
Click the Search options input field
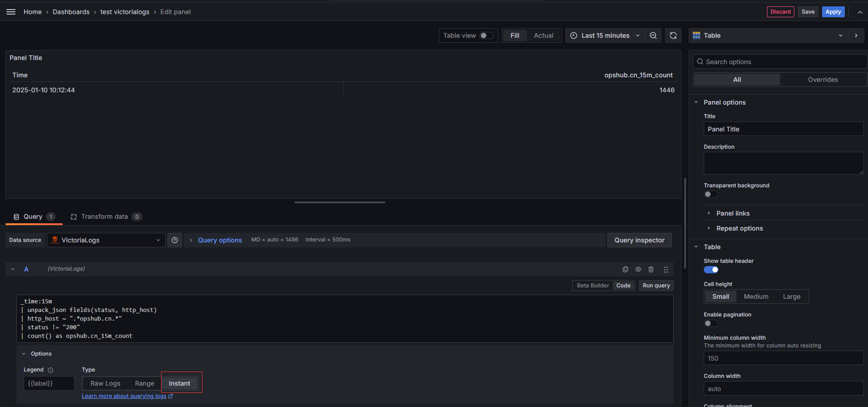tap(782, 62)
